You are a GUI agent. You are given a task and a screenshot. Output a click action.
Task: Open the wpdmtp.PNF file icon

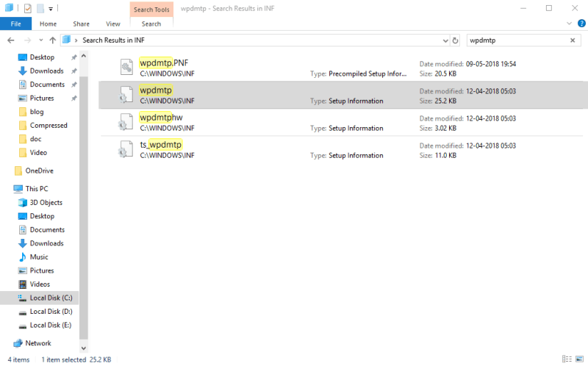point(126,68)
